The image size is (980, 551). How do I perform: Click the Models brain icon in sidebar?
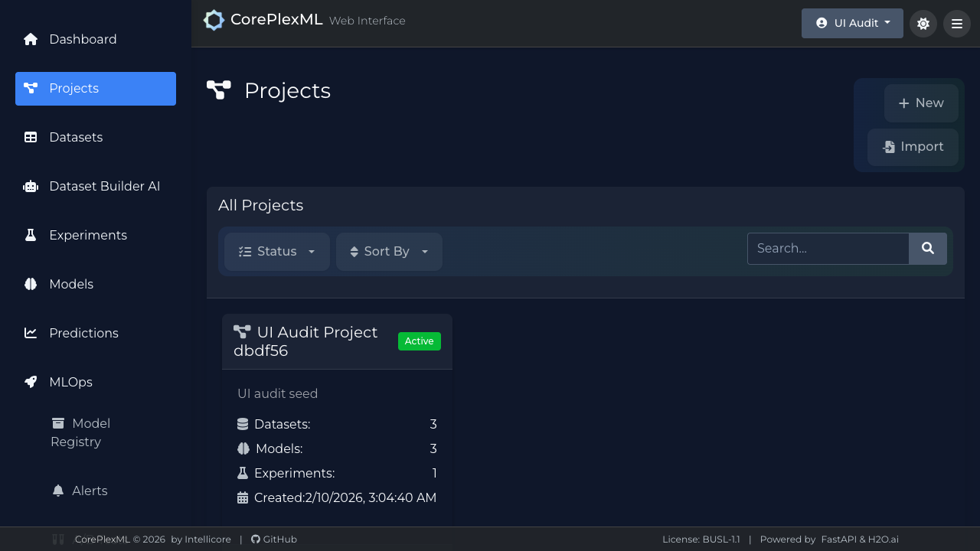31,284
